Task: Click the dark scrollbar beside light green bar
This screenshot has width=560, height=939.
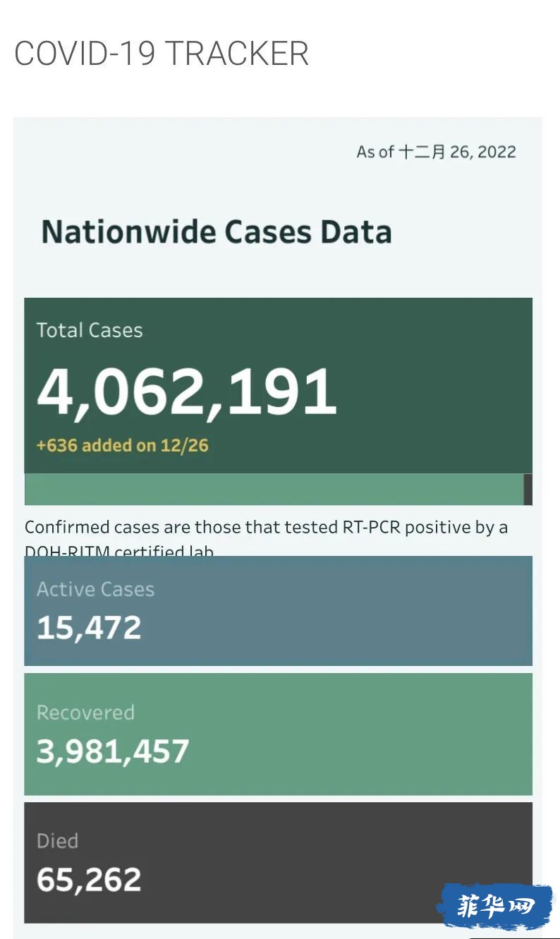Action: point(528,489)
